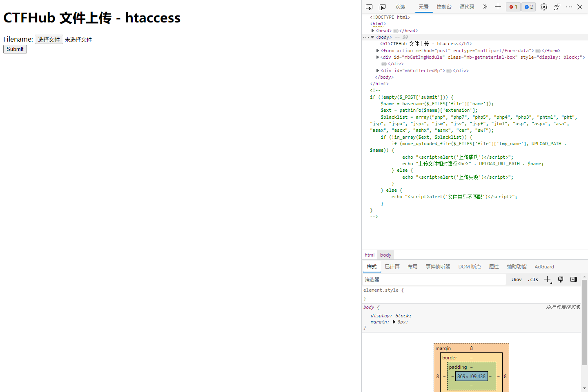Viewport: 588px width, 392px height.
Task: Click the three-dot actions beside body node
Action: click(x=366, y=37)
